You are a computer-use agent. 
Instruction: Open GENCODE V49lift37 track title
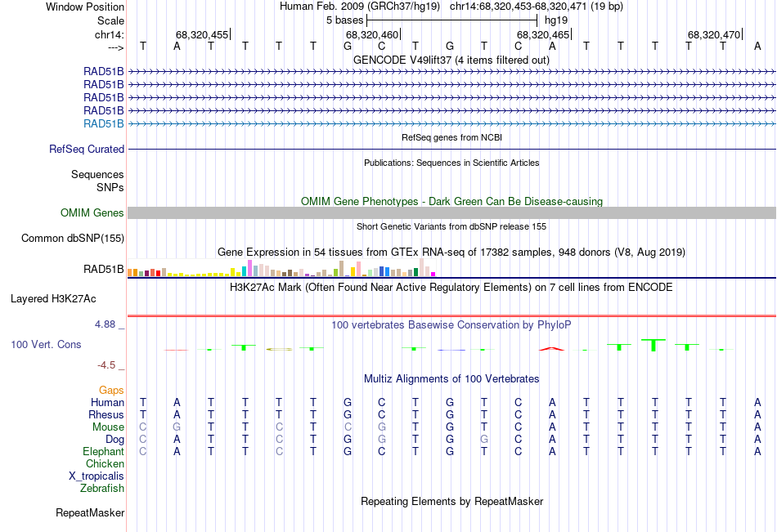451,60
